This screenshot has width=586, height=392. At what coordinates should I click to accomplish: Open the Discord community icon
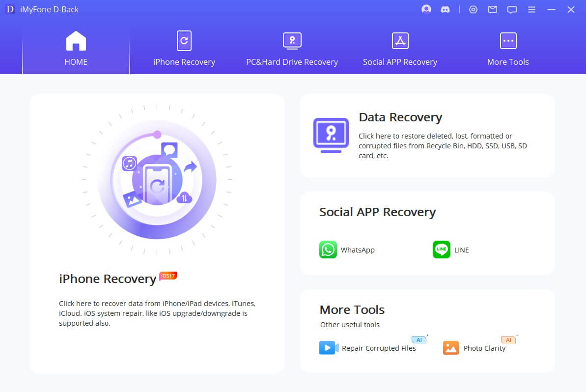pyautogui.click(x=445, y=9)
